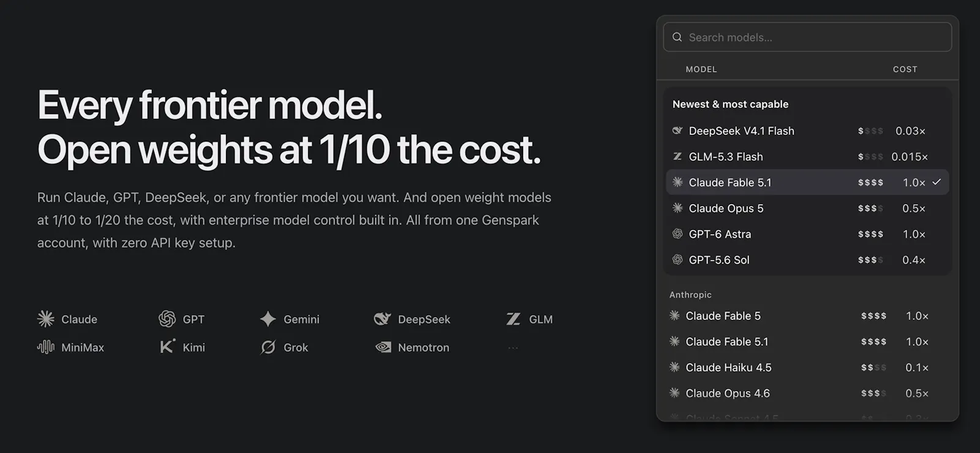
Task: Click the MiniMax provider label
Action: click(83, 348)
